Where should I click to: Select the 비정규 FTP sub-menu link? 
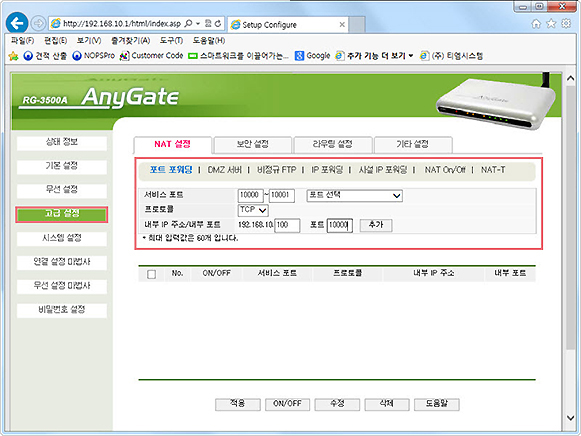277,170
